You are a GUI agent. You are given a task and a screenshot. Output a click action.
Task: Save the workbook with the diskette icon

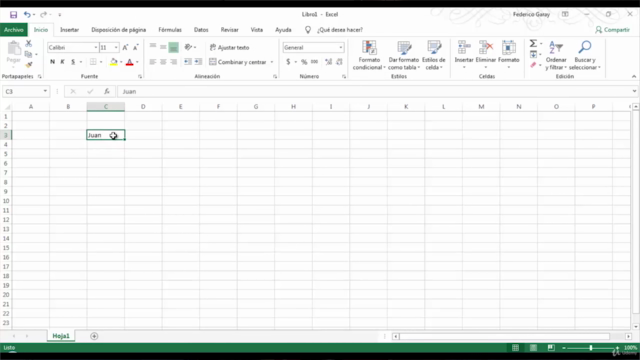click(x=13, y=15)
